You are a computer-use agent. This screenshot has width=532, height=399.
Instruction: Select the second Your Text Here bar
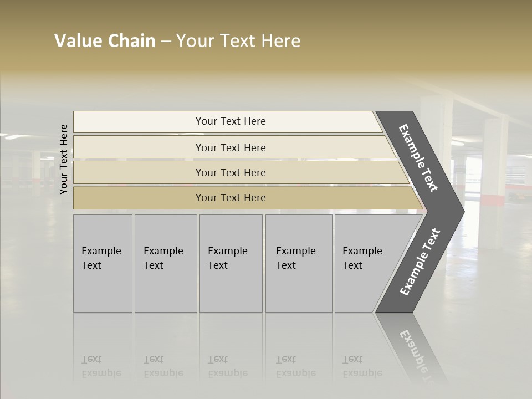(x=235, y=147)
